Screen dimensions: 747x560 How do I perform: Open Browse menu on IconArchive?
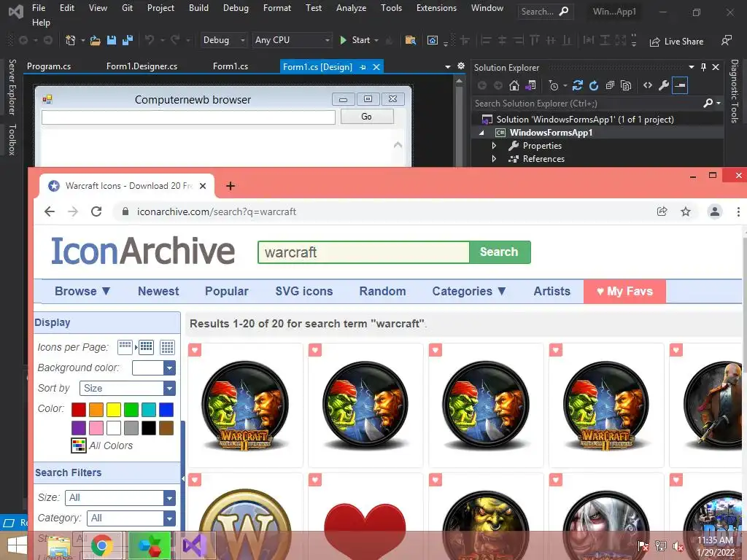click(x=82, y=292)
